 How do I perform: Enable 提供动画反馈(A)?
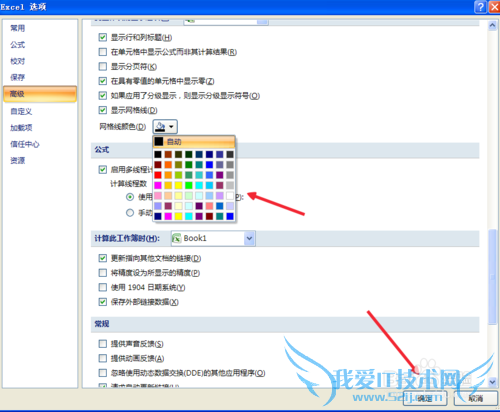pyautogui.click(x=103, y=358)
